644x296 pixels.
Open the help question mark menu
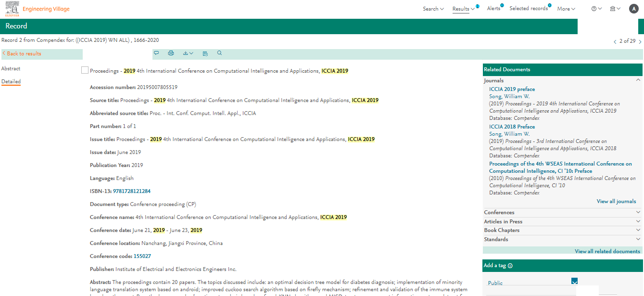[596, 9]
